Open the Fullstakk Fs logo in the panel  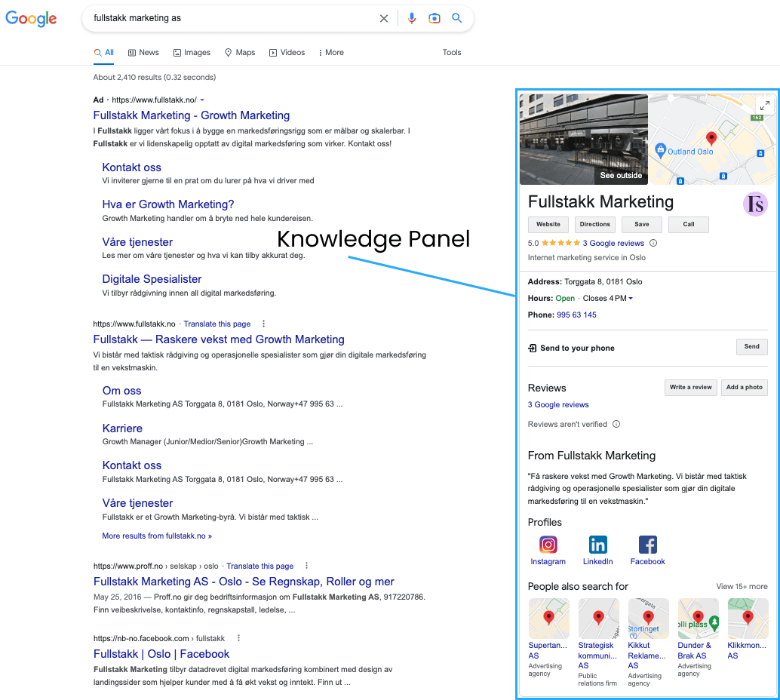pyautogui.click(x=755, y=204)
